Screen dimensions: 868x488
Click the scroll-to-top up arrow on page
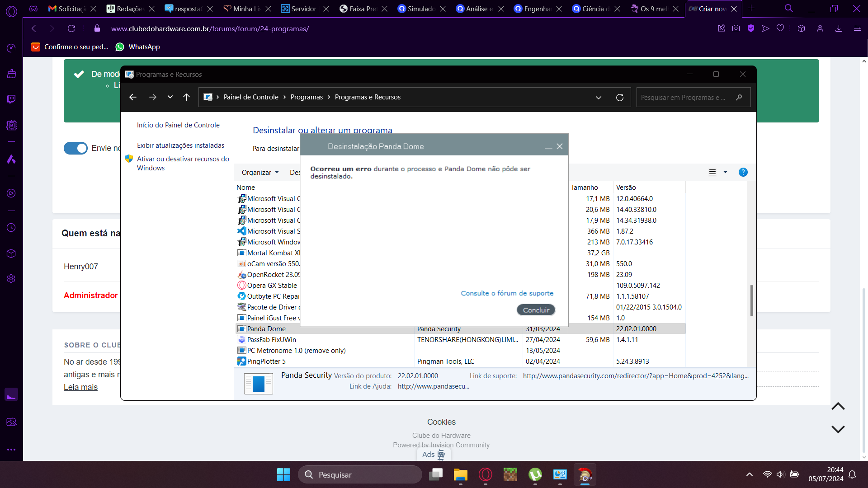838,406
